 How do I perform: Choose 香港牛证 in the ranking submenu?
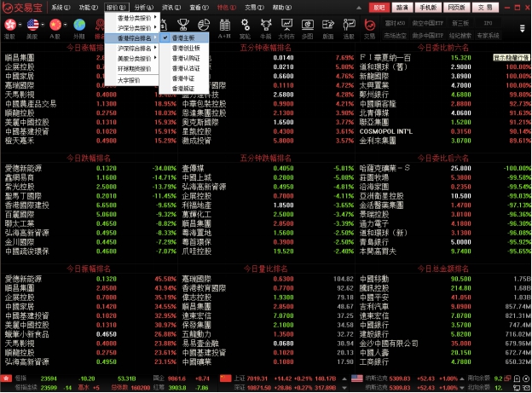184,79
